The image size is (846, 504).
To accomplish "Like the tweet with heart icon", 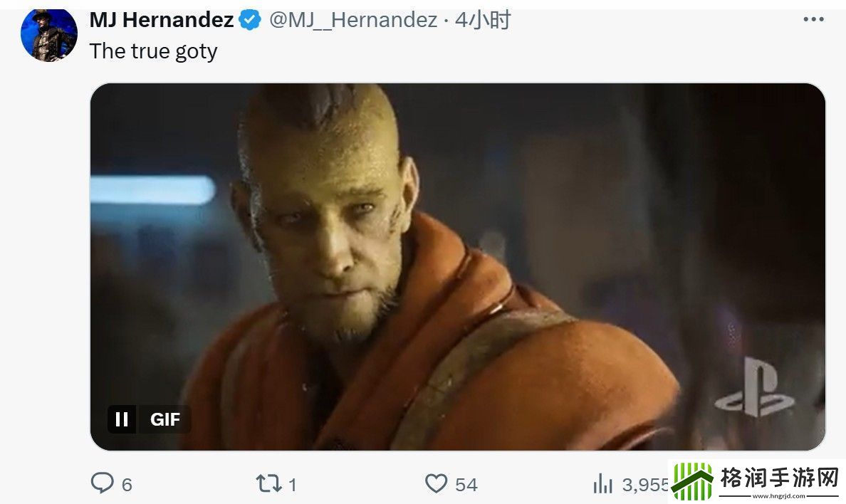I will pos(436,483).
